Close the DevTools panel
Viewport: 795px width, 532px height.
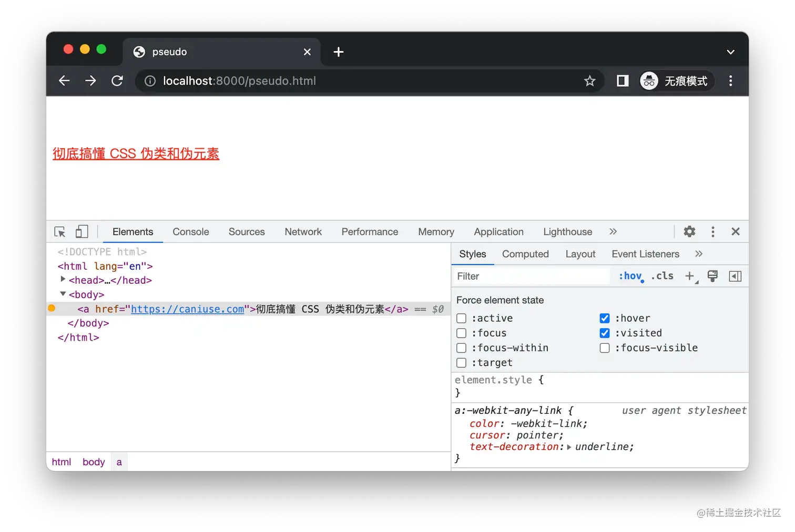[736, 232]
